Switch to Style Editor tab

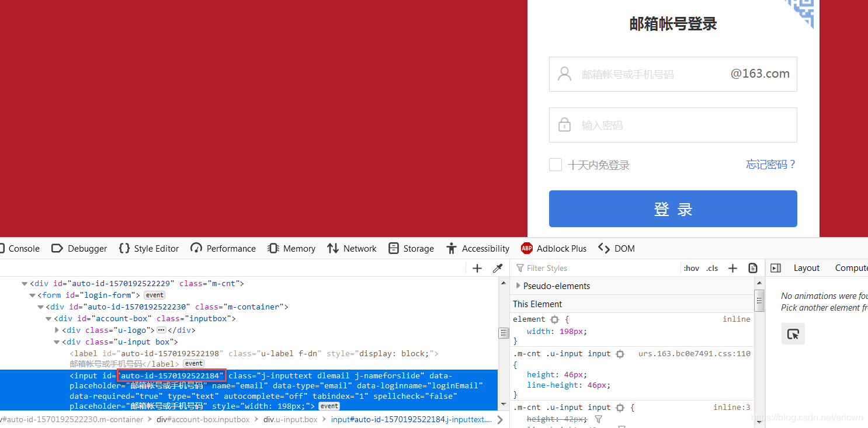click(149, 248)
